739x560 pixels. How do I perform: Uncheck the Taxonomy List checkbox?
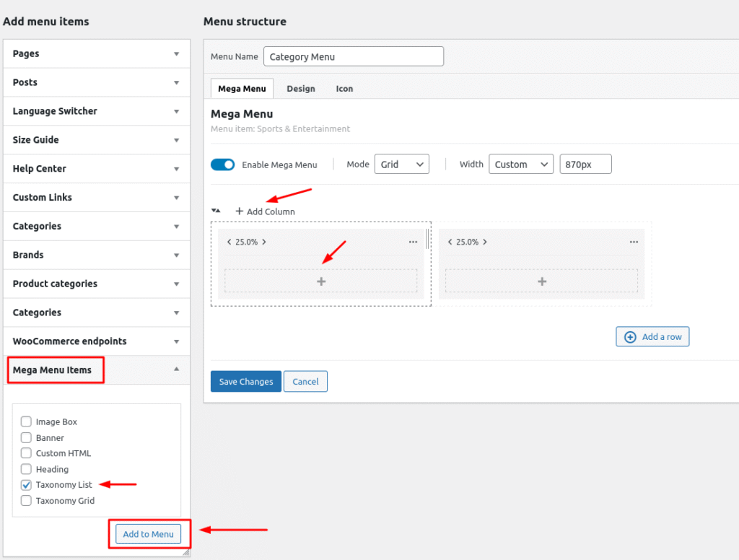point(27,485)
